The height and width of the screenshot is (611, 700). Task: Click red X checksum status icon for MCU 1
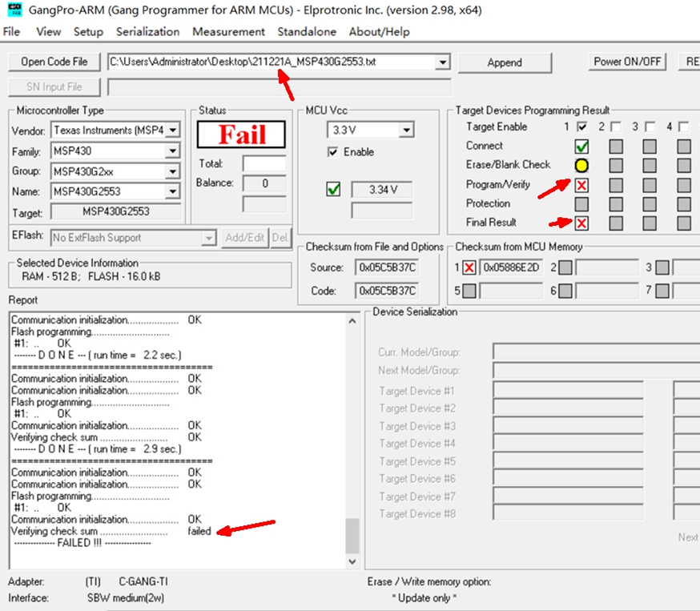pyautogui.click(x=469, y=267)
